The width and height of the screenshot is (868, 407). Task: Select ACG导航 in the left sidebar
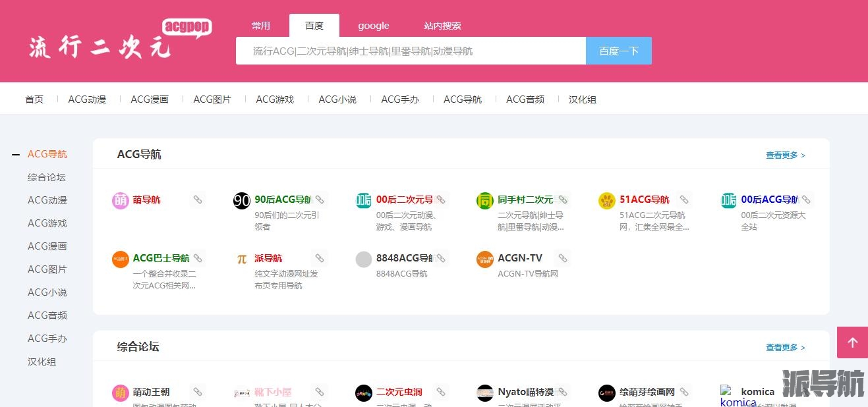click(x=47, y=154)
